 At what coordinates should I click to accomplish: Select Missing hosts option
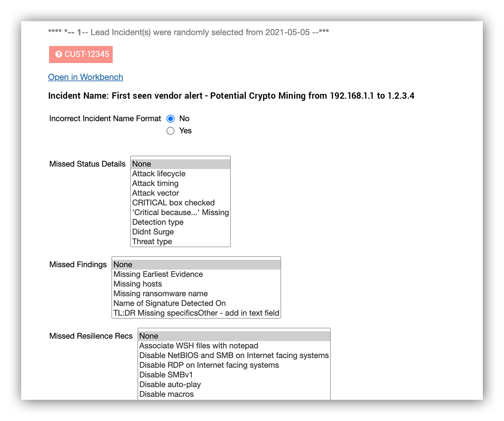(196, 284)
